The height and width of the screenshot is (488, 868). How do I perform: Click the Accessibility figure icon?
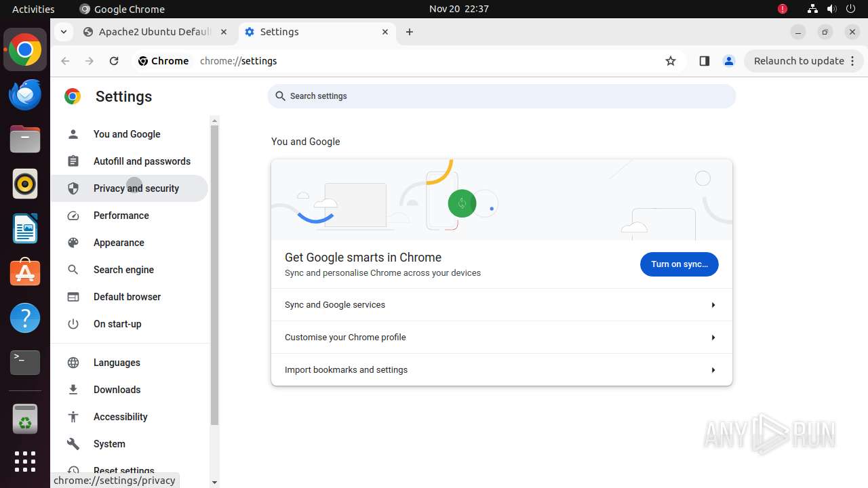coord(73,417)
